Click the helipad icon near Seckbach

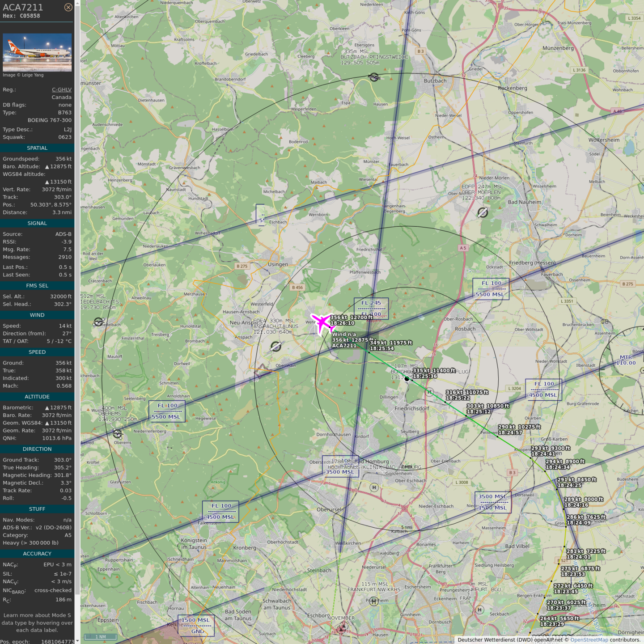[x=479, y=610]
